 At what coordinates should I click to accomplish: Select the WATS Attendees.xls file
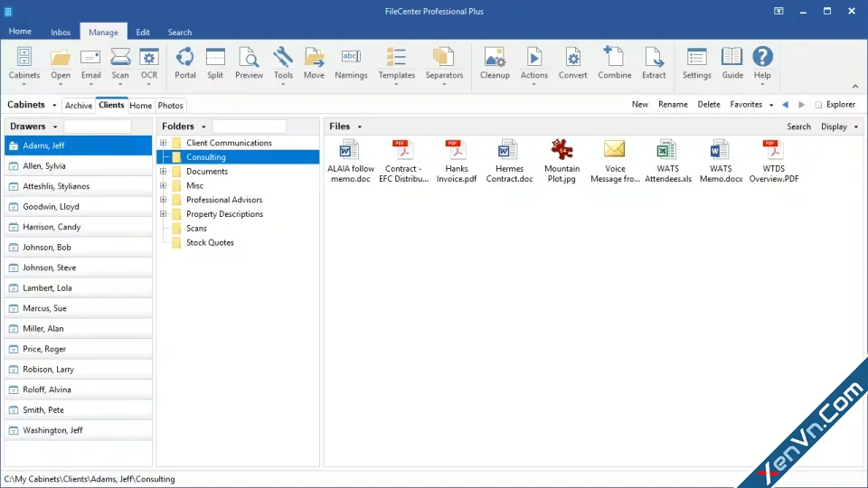667,161
